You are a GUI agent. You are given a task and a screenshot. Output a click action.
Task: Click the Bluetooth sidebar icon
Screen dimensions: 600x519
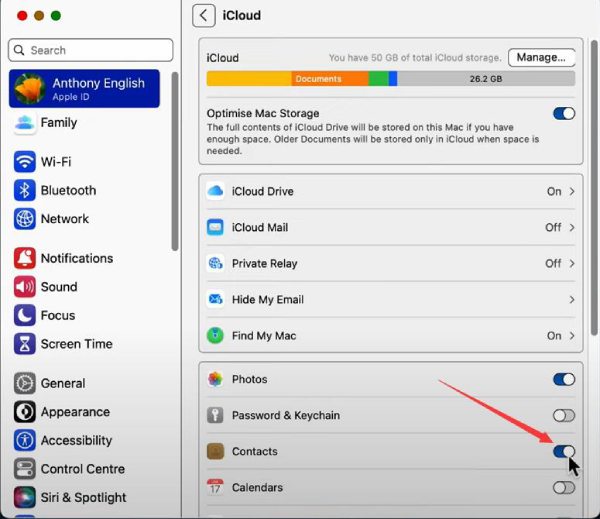tap(24, 190)
